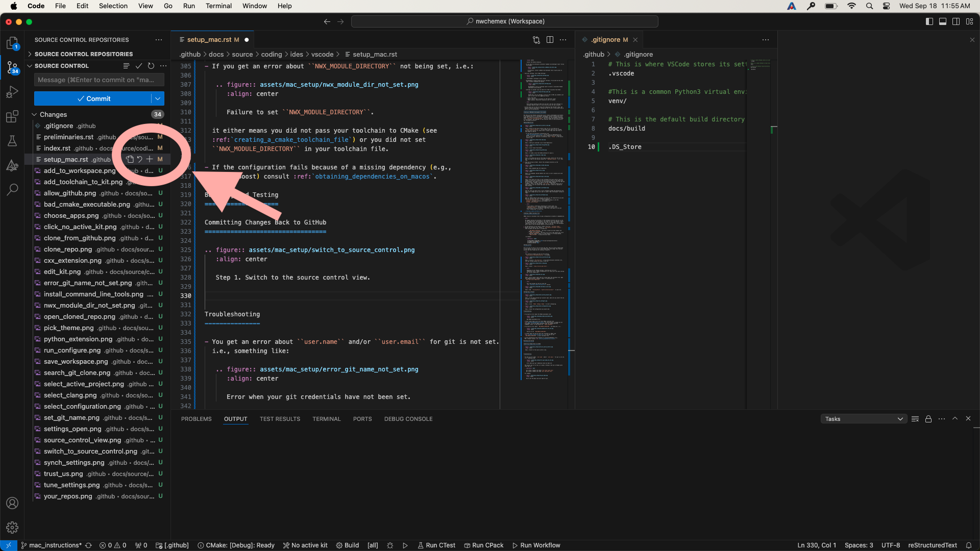Close the .gitignore editor tab

click(x=635, y=40)
